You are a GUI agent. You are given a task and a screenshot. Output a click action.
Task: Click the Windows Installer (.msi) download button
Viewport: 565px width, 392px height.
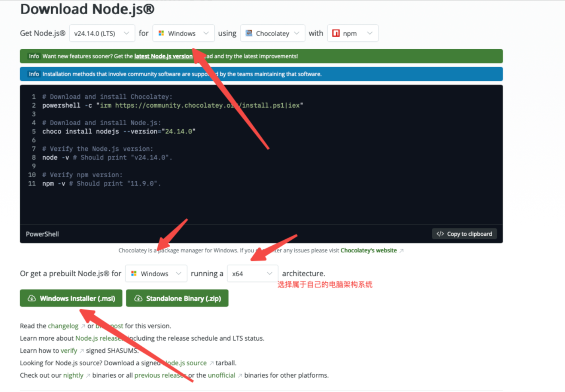[x=71, y=298]
